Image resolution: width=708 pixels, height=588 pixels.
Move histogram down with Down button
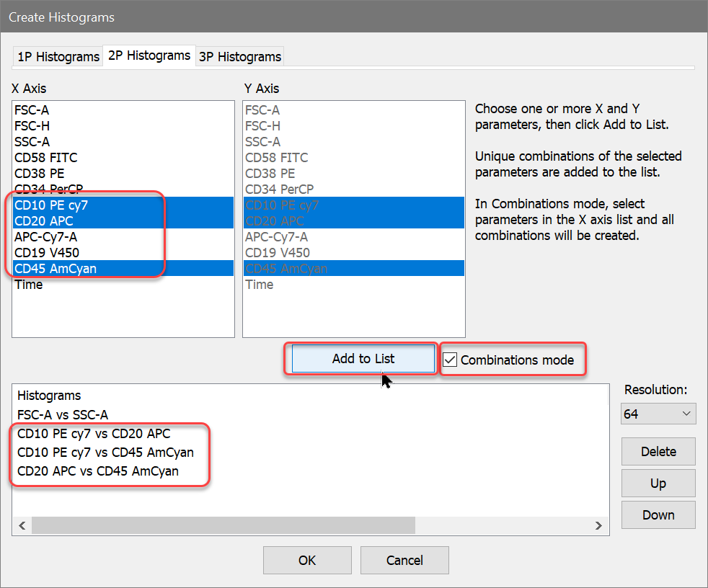click(x=658, y=515)
